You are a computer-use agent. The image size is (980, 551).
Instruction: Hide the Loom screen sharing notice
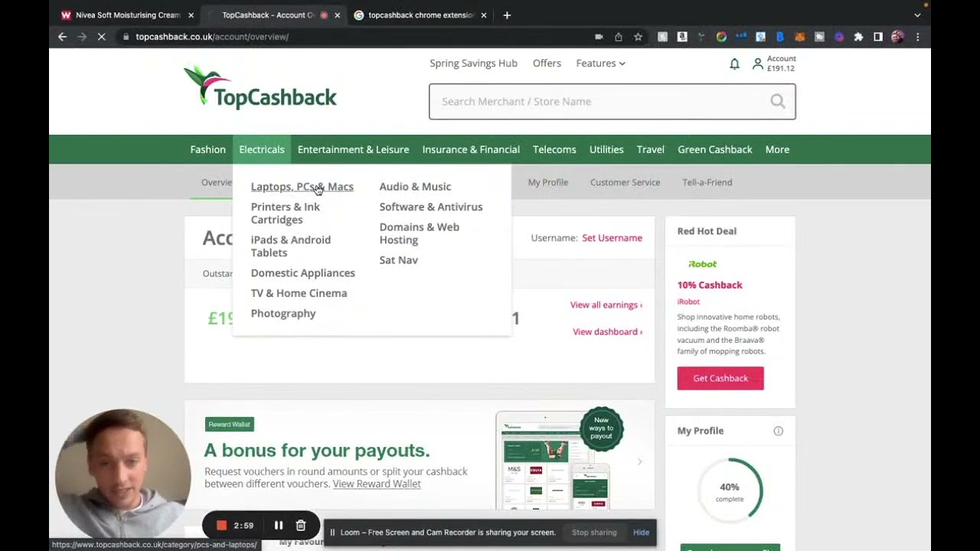(641, 533)
